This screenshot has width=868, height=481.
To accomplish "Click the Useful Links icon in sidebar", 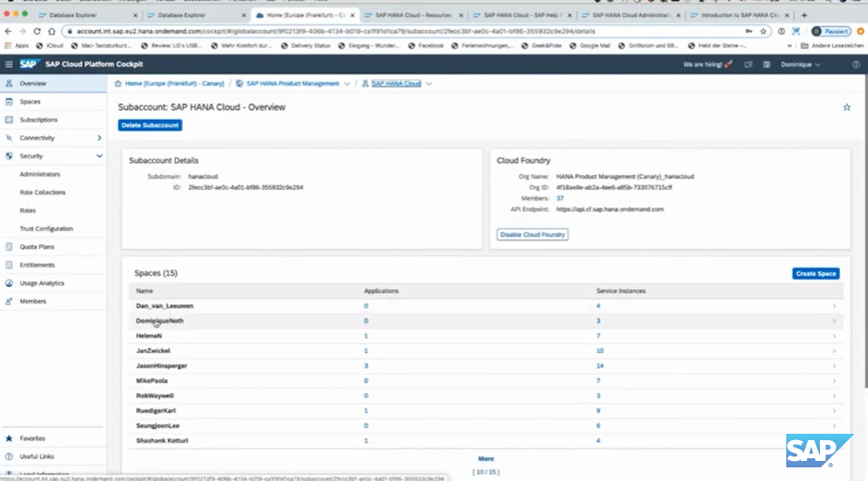I will click(x=9, y=456).
